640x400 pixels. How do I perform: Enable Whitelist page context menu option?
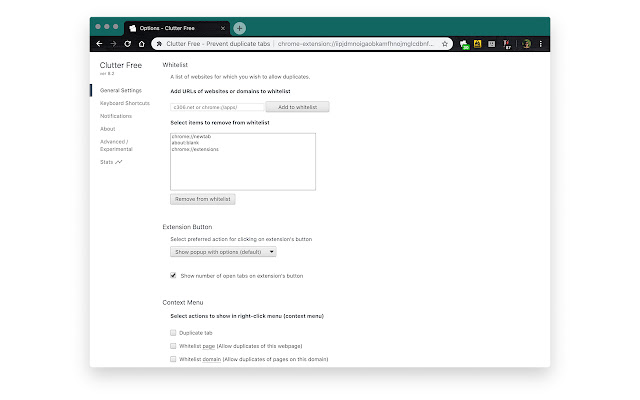coord(173,346)
